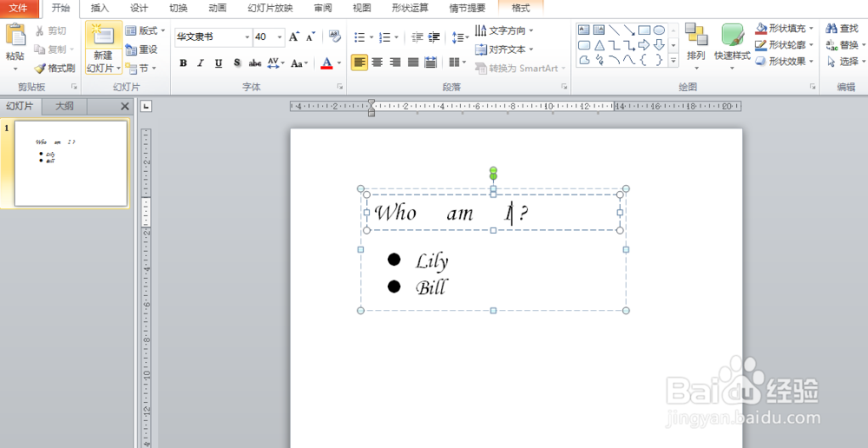Viewport: 868px width, 448px height.
Task: Open Quick Styles (快速样式) gallery
Action: (732, 47)
